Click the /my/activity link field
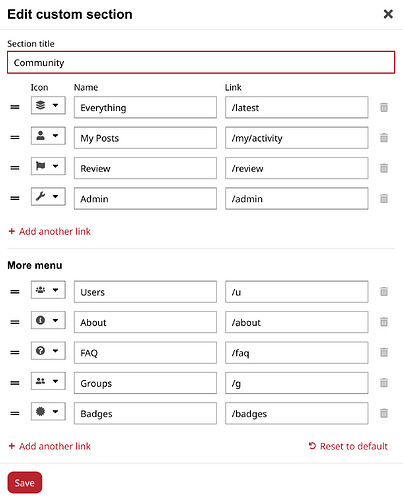The image size is (403, 500). click(x=297, y=138)
